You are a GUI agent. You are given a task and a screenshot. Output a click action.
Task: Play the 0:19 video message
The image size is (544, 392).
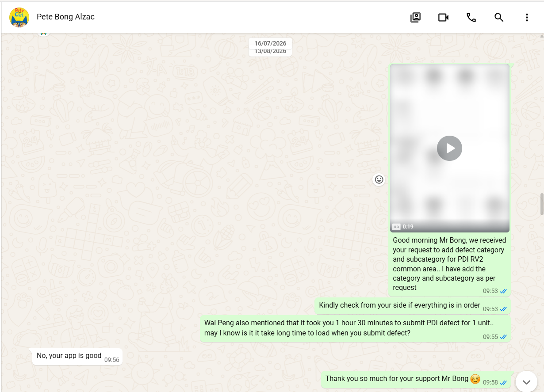coord(449,148)
